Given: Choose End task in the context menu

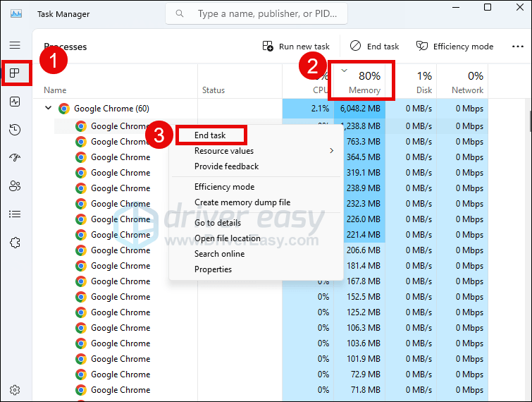Looking at the screenshot, I should [x=209, y=135].
